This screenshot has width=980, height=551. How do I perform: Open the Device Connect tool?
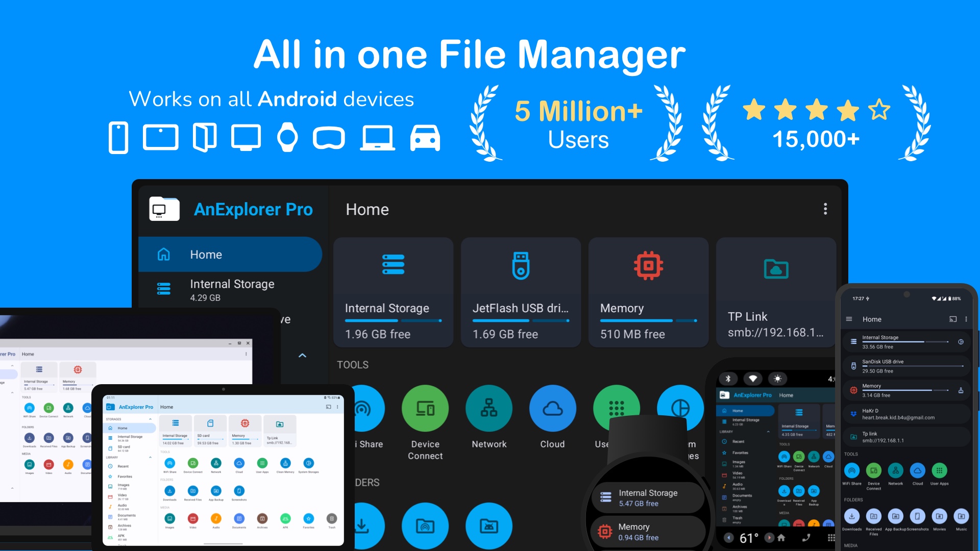[x=425, y=408]
